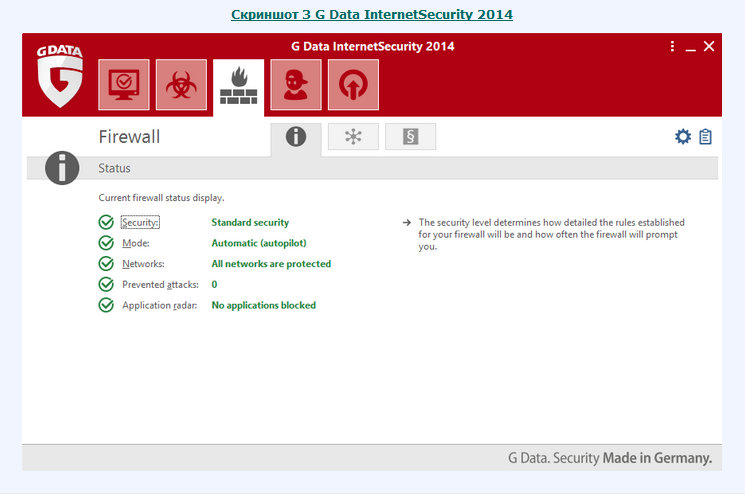
Task: Click the green check beside Mode
Action: pyautogui.click(x=106, y=243)
